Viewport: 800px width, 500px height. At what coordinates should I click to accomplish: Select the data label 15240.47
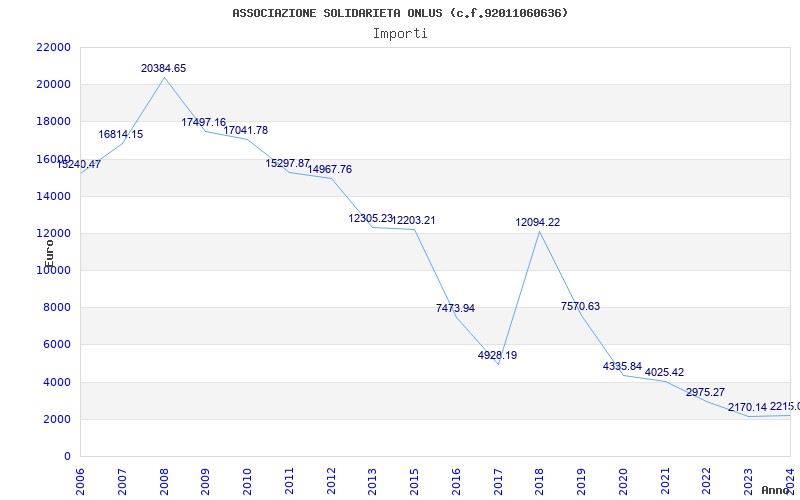tap(79, 164)
